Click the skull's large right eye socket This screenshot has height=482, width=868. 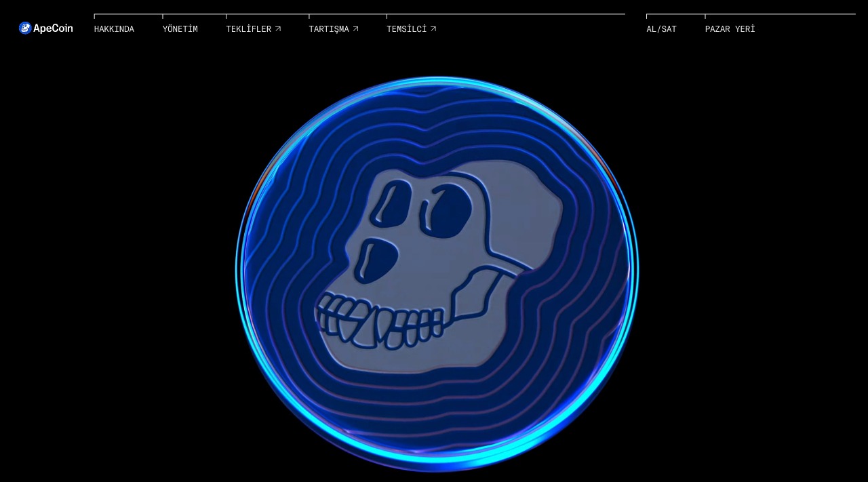pos(446,212)
